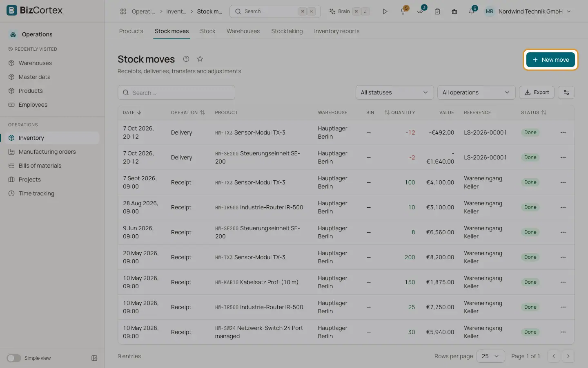The width and height of the screenshot is (588, 368).
Task: Click the Export button
Action: pos(537,92)
